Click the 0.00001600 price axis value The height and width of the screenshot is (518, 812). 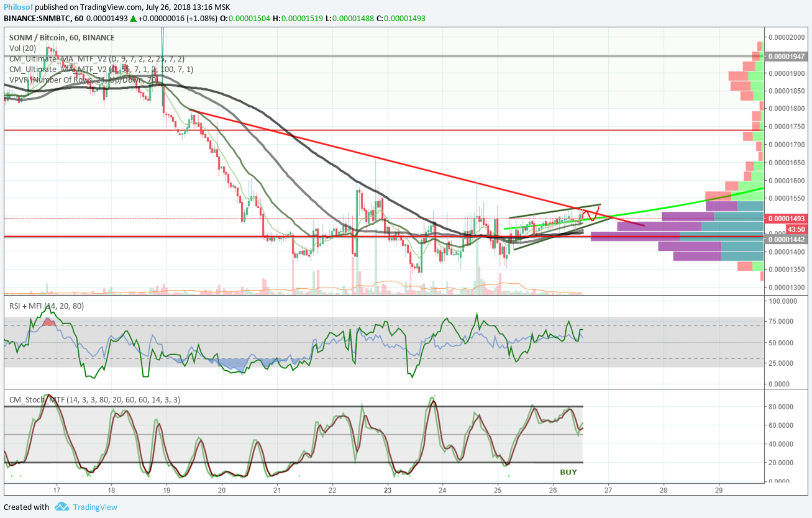coord(787,181)
